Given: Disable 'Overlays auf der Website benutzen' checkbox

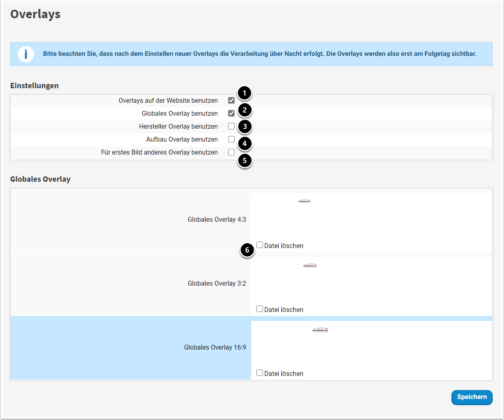Looking at the screenshot, I should [x=231, y=100].
